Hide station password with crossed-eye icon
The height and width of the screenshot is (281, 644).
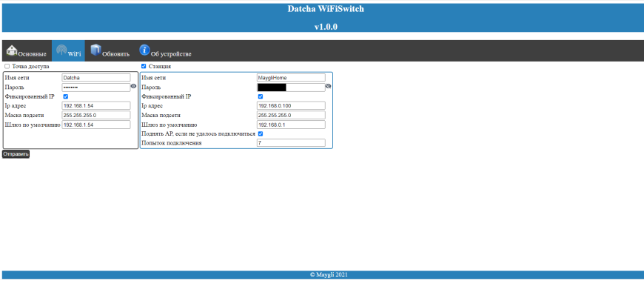pyautogui.click(x=328, y=87)
